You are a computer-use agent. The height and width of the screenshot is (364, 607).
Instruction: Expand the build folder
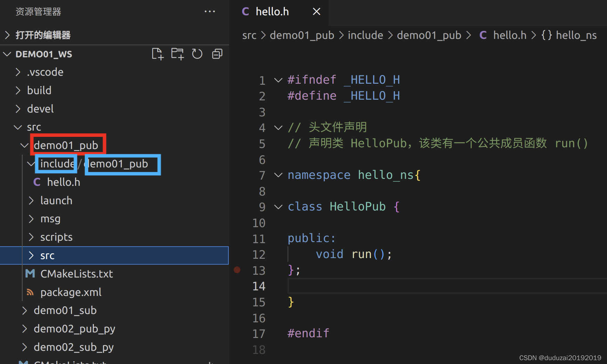coord(18,90)
